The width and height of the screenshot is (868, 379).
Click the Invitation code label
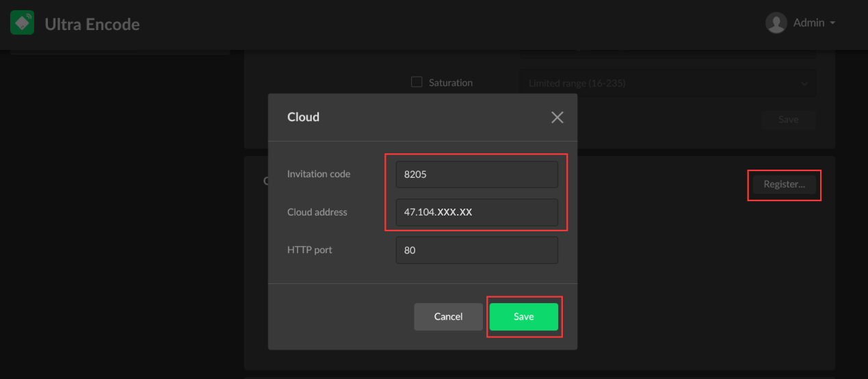319,174
